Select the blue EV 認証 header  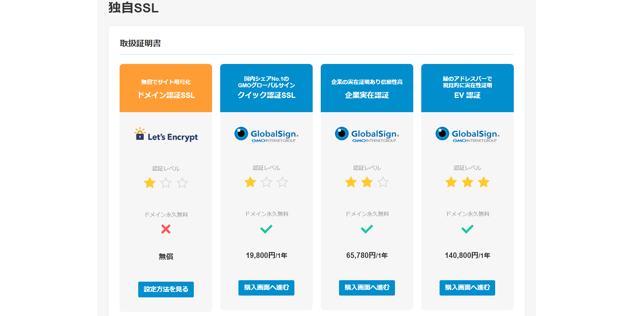[x=467, y=88]
